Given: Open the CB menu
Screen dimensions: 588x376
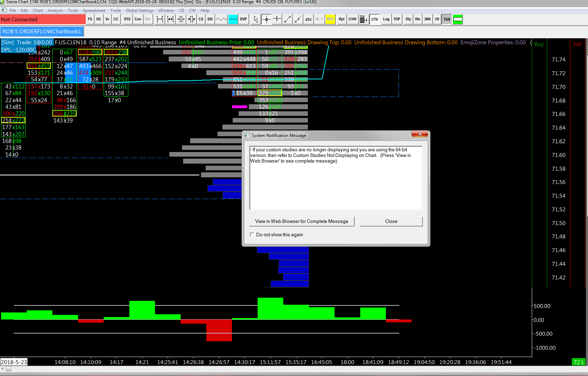Looking at the screenshot, I should coord(182,11).
